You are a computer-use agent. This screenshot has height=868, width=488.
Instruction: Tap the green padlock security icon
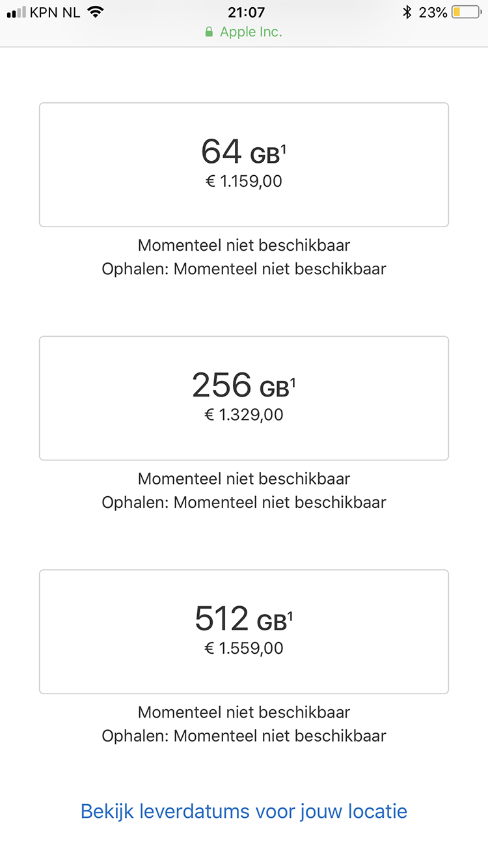coord(209,32)
